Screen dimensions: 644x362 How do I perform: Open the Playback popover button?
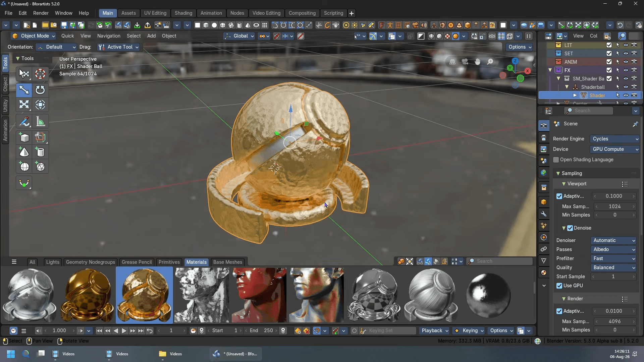point(434,330)
